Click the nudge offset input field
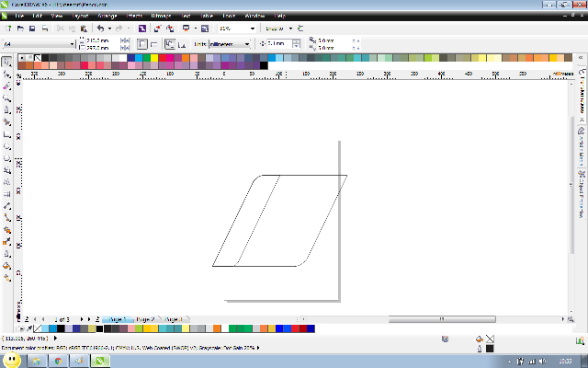This screenshot has width=588, height=368. pyautogui.click(x=279, y=44)
